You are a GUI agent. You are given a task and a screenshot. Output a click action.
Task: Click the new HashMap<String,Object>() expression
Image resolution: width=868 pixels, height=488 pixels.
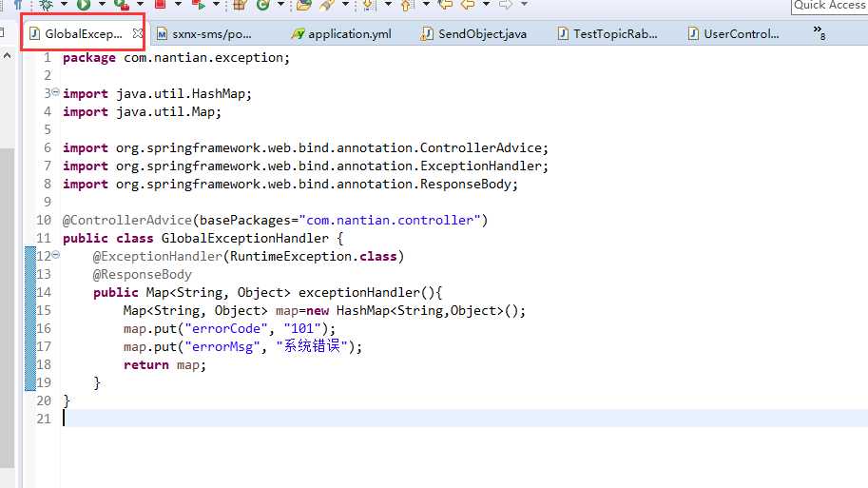coord(413,311)
